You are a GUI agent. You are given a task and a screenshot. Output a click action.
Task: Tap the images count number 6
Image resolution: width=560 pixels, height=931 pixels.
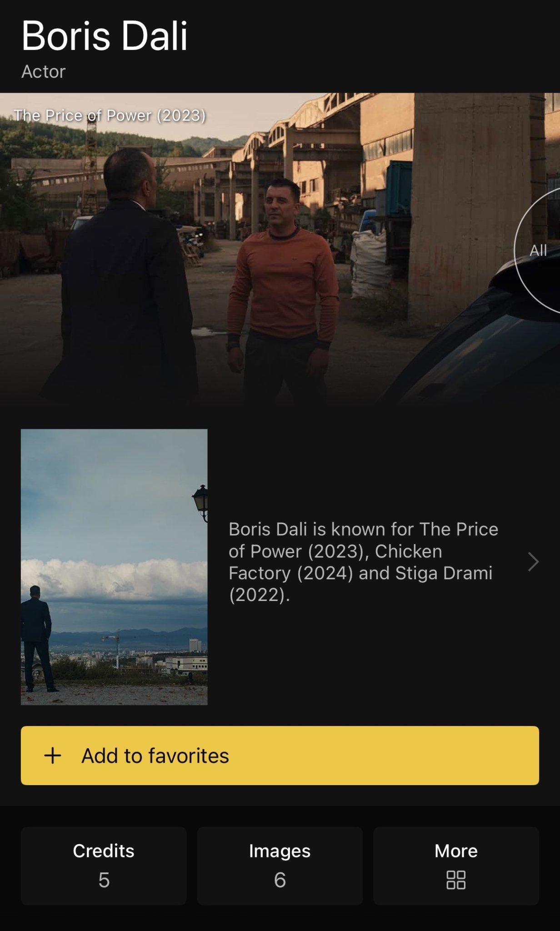click(280, 880)
